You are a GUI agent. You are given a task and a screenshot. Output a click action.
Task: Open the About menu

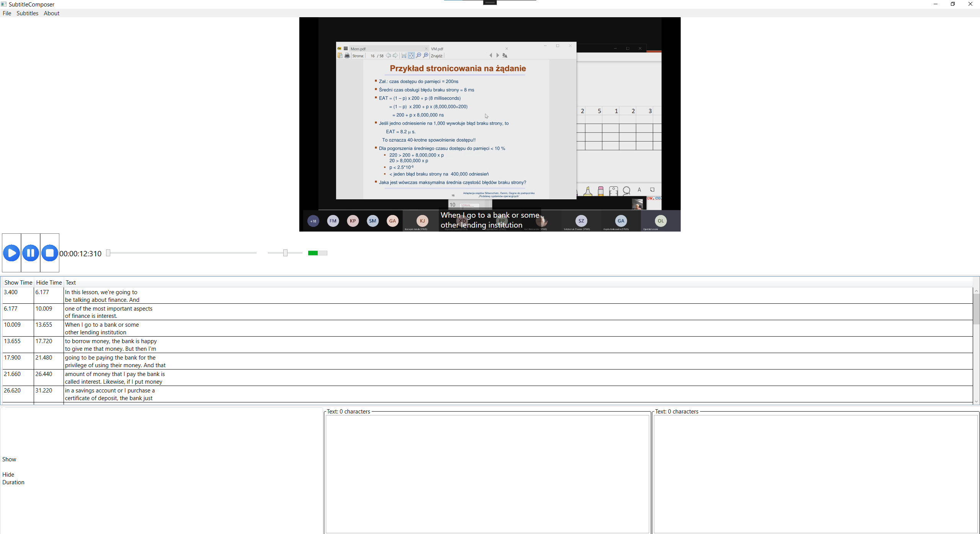(51, 13)
